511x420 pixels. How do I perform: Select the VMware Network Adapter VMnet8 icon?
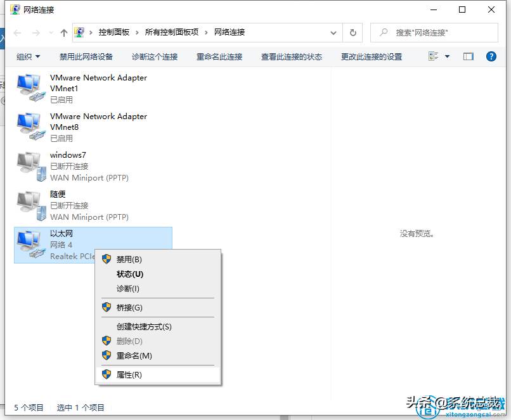tap(30, 124)
